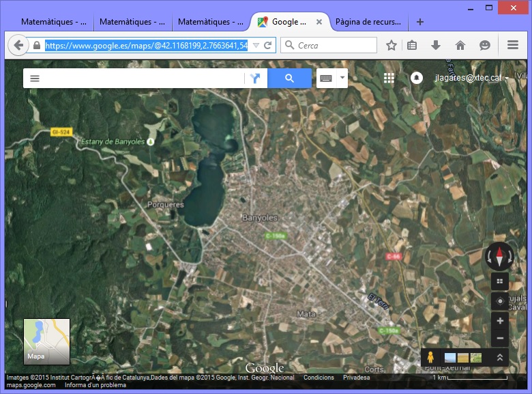Switch to Mapa view thumbnail
Viewport: 532px width, 394px height.
coord(46,341)
